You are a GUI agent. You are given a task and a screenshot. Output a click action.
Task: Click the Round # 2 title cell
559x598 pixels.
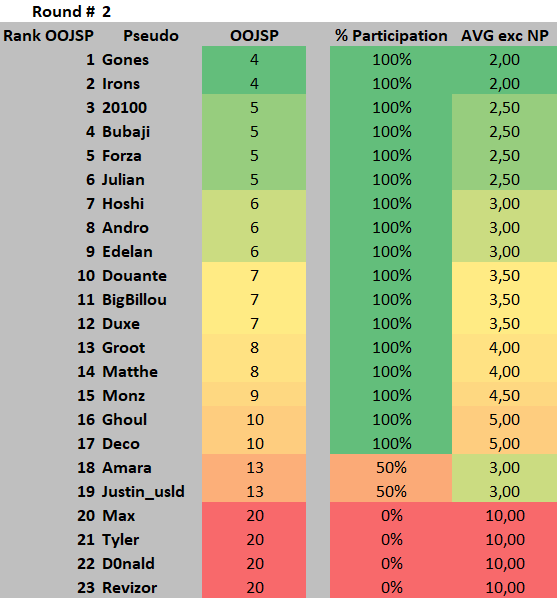[71, 11]
